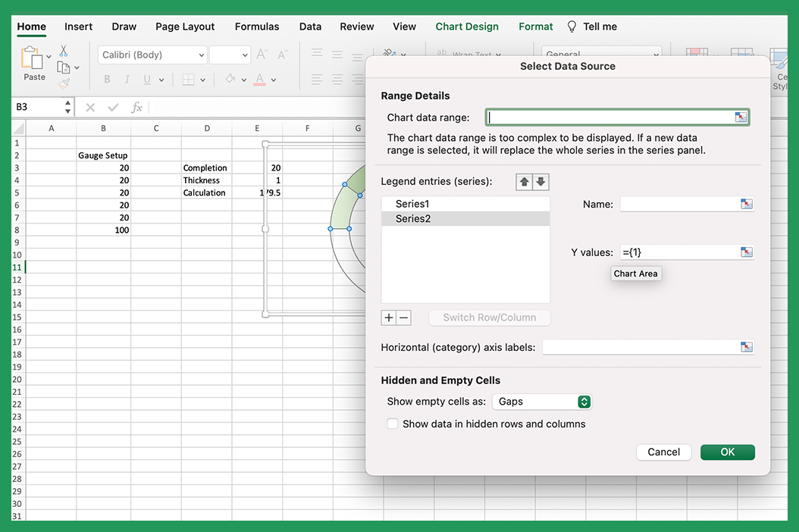Toggle italic formatting

point(127,80)
